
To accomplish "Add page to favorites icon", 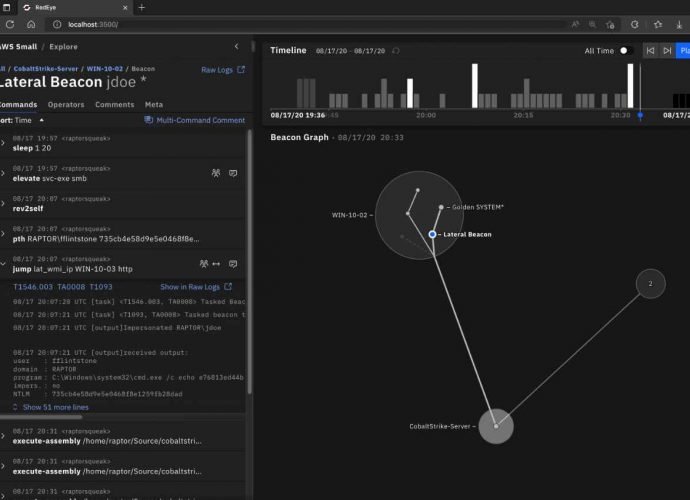I will tap(610, 24).
